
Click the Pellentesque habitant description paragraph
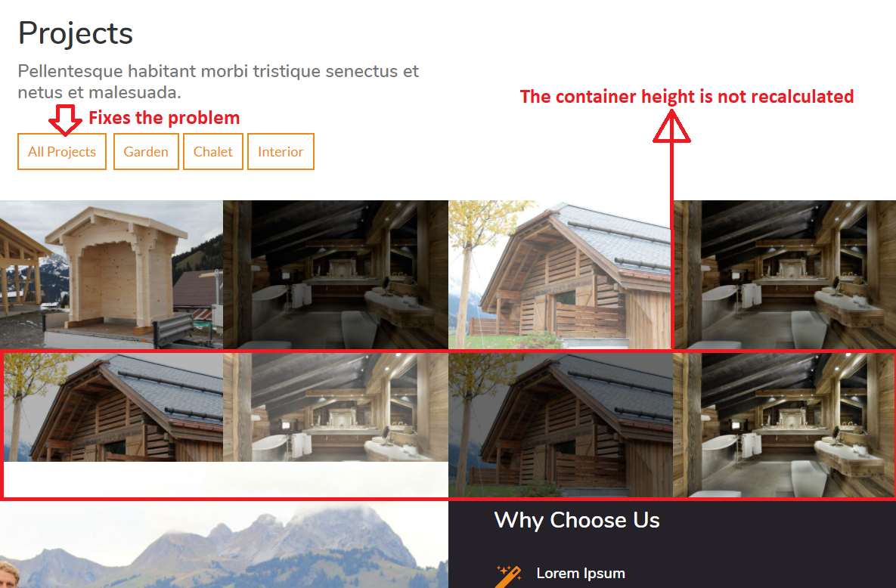coord(219,81)
